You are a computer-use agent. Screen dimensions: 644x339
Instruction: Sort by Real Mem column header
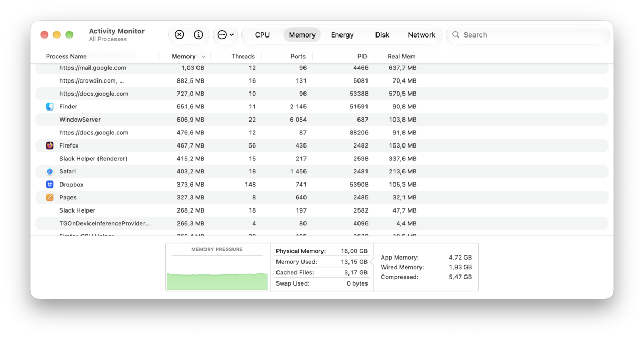pyautogui.click(x=401, y=56)
